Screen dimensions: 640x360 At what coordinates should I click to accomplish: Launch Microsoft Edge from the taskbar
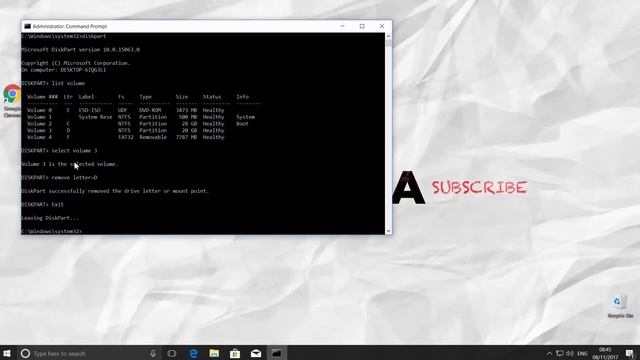[x=193, y=353]
